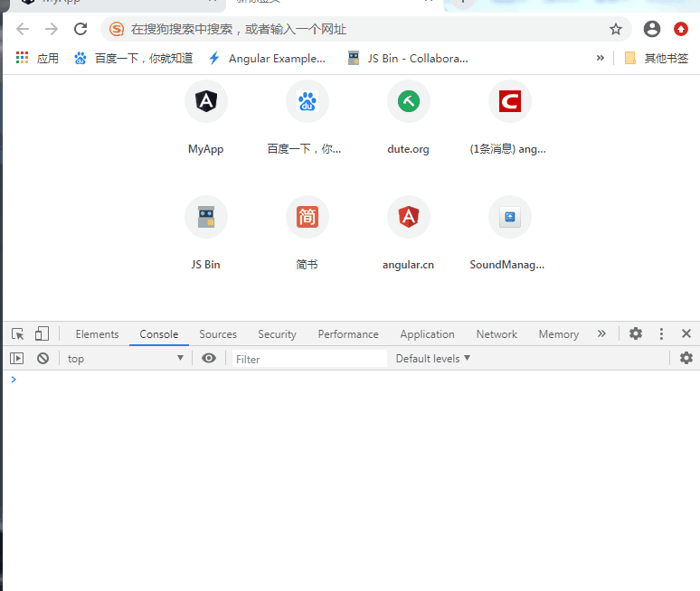Toggle the device toolbar icon in DevTools
This screenshot has width=700, height=591.
point(42,333)
